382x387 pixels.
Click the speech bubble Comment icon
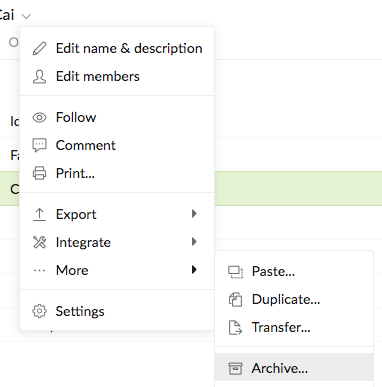[x=39, y=146]
